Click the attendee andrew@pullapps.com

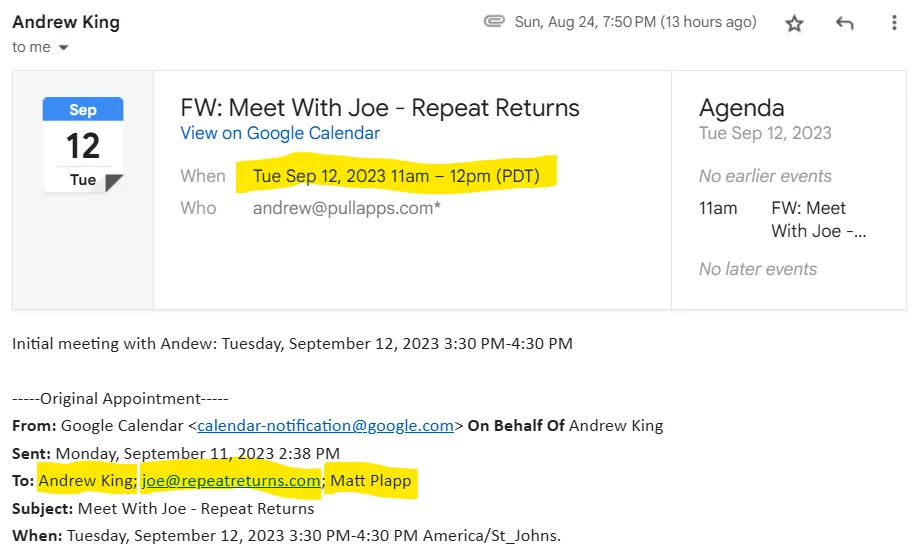point(346,208)
